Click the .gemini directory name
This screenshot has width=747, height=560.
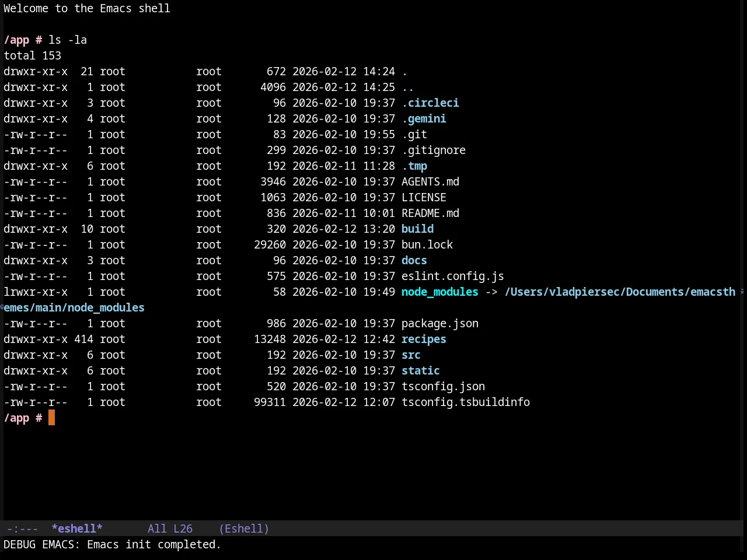[424, 119]
